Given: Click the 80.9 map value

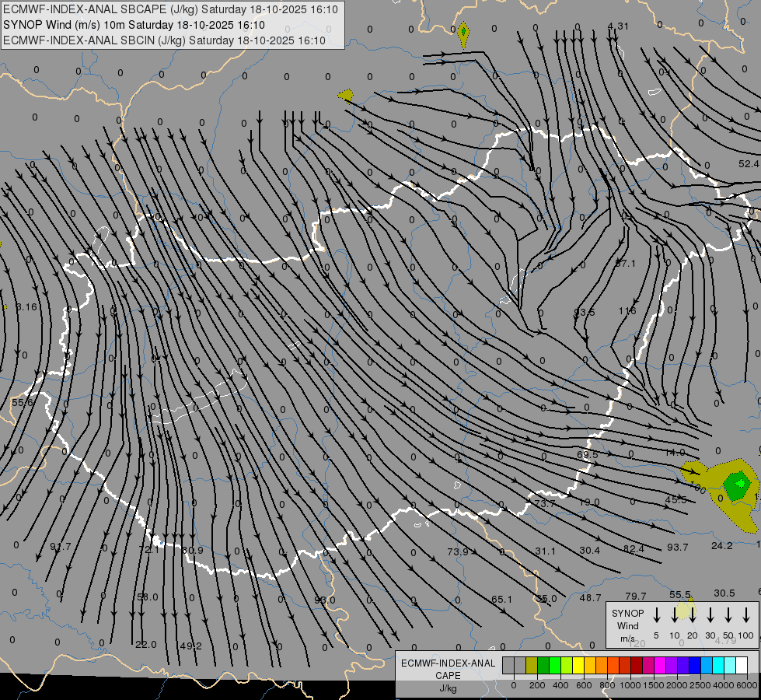Looking at the screenshot, I should [x=192, y=550].
